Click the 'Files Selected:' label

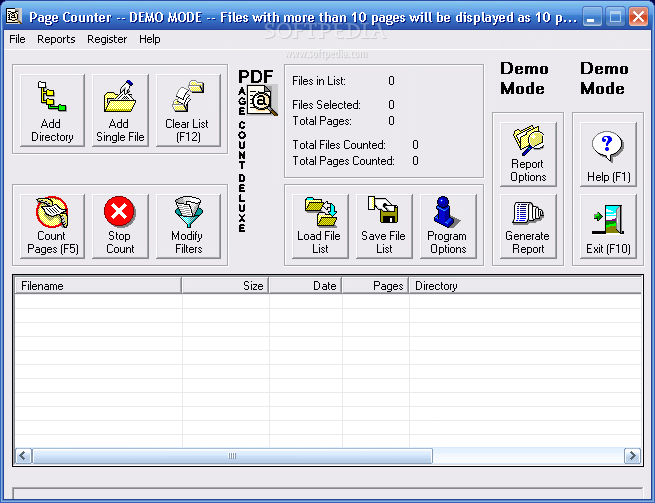tap(326, 104)
